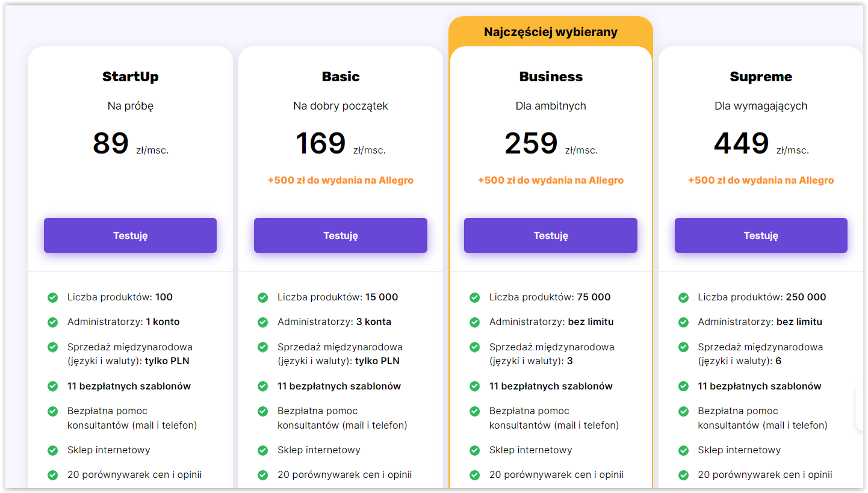Click checkmark next to Supreme Administratorzy: bez limitu
The height and width of the screenshot is (493, 868).
[684, 322]
